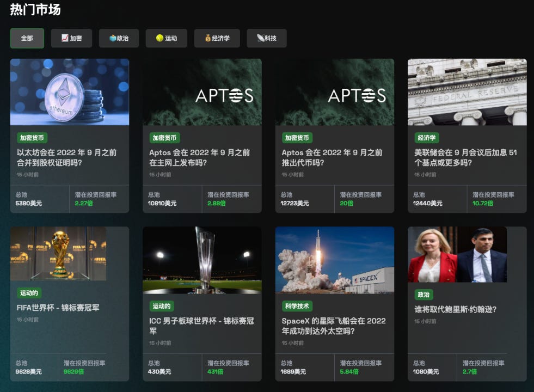Open market 以太坊会在 2022 年 9 月之前合并到股权证明吗
This screenshot has width=534, height=392.
(x=67, y=157)
